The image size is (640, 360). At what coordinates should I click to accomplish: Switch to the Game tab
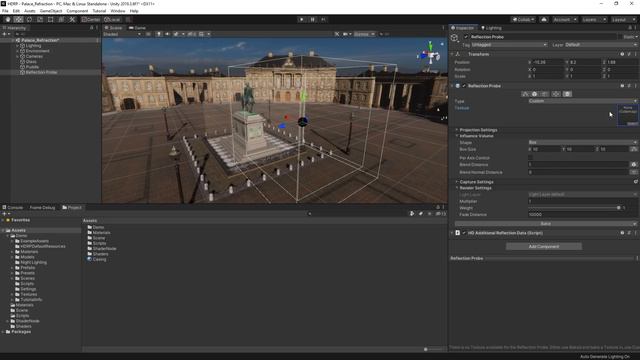(138, 28)
